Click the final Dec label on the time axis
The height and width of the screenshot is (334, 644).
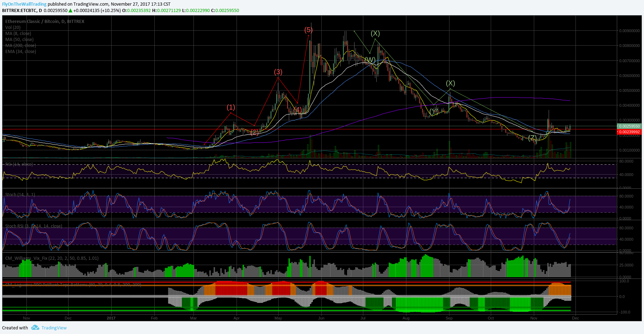576,318
